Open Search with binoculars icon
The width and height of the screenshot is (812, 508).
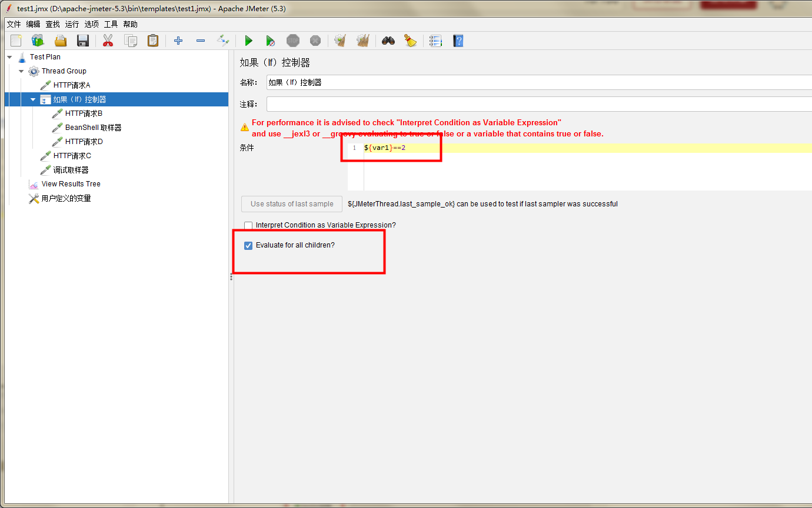click(388, 41)
